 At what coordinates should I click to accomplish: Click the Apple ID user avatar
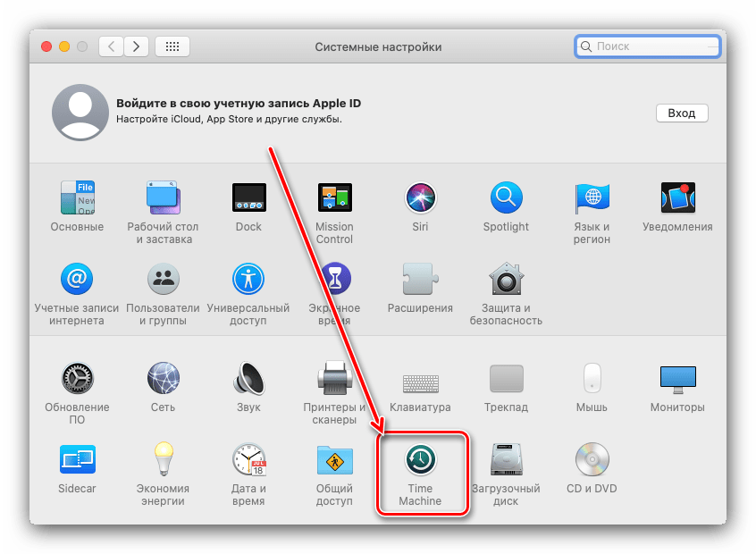coord(80,113)
